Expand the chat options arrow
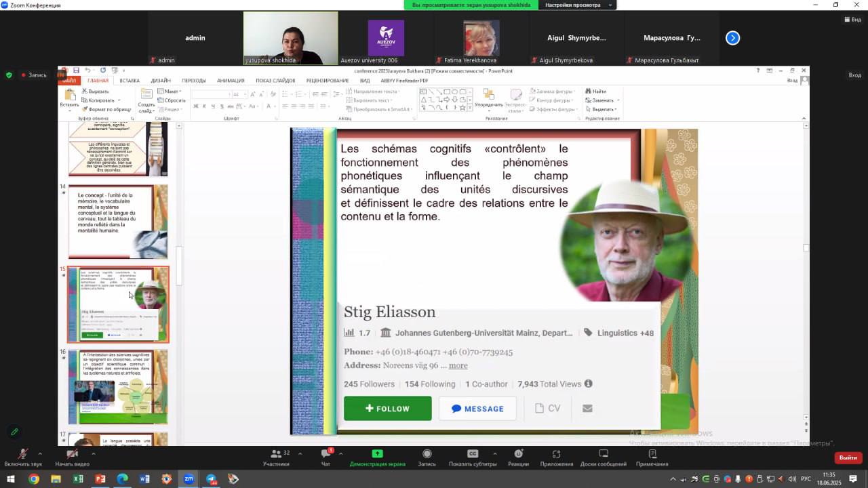The image size is (868, 488). tap(340, 453)
